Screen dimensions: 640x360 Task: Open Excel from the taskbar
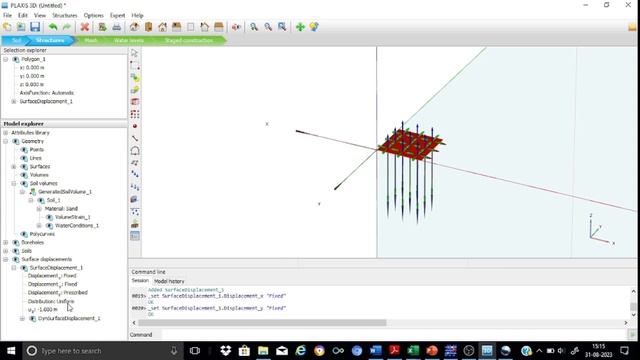tap(413, 351)
